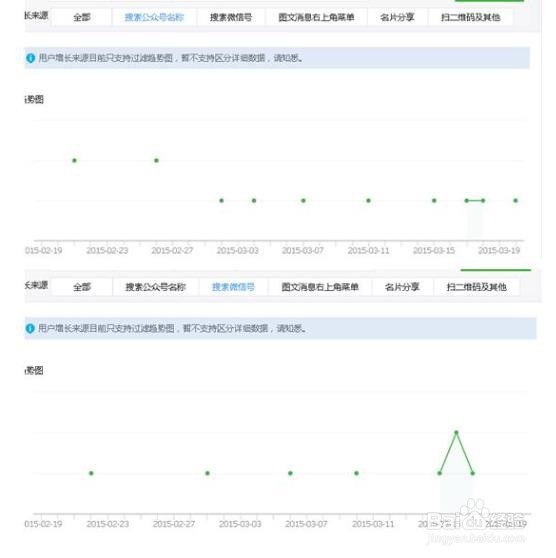Switch to 搜索微信号 in the upper source filter
Screen dimensions: 556x558
click(x=231, y=17)
